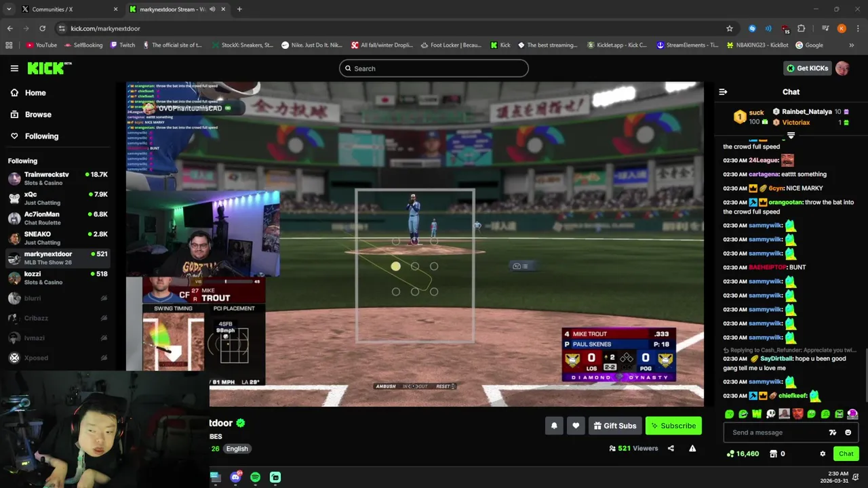The height and width of the screenshot is (488, 868).
Task: Focus the Search box
Action: (434, 68)
